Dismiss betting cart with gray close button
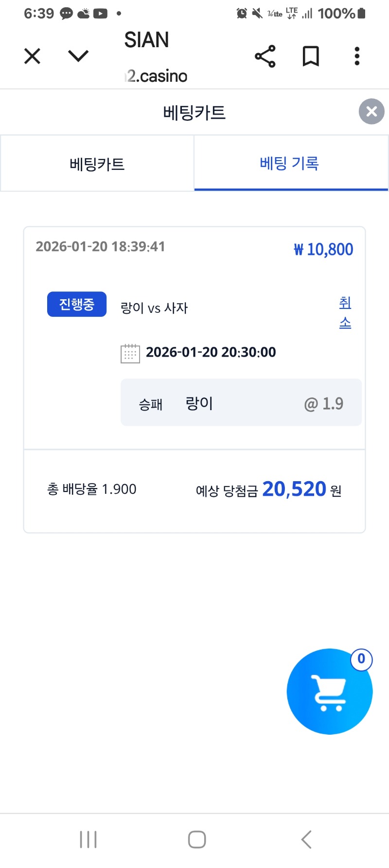This screenshot has width=389, height=868. click(x=371, y=112)
